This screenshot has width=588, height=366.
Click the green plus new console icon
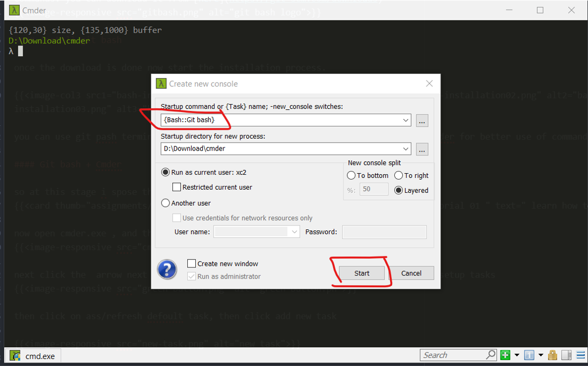(x=505, y=355)
